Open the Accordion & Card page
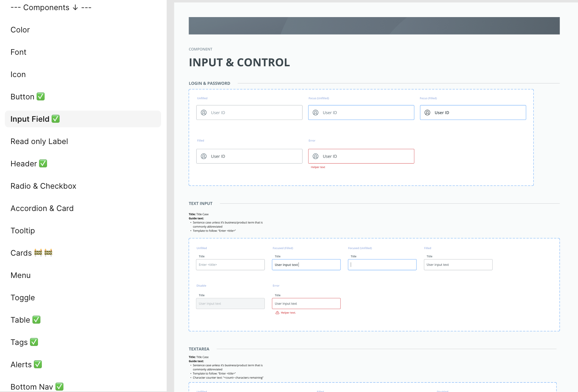This screenshot has height=392, width=578. (42, 208)
